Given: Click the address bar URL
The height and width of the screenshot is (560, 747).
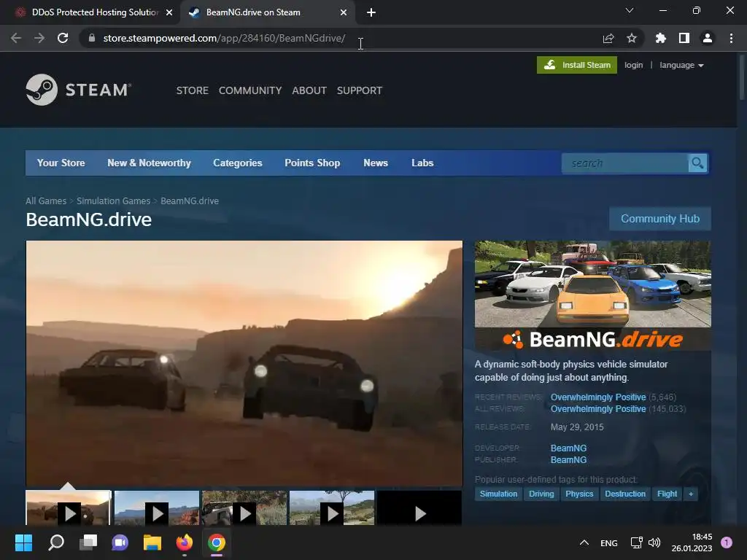Looking at the screenshot, I should point(224,38).
